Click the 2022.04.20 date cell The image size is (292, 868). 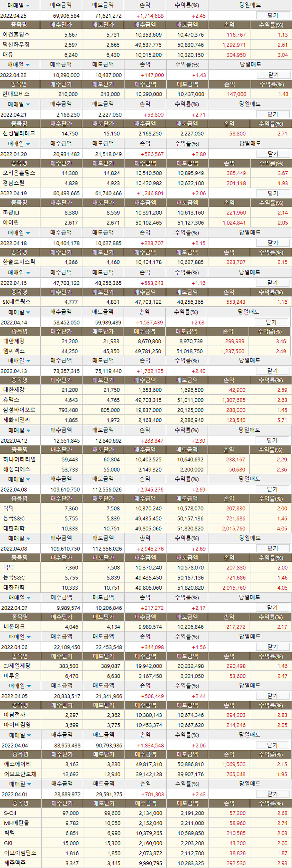pyautogui.click(x=13, y=154)
